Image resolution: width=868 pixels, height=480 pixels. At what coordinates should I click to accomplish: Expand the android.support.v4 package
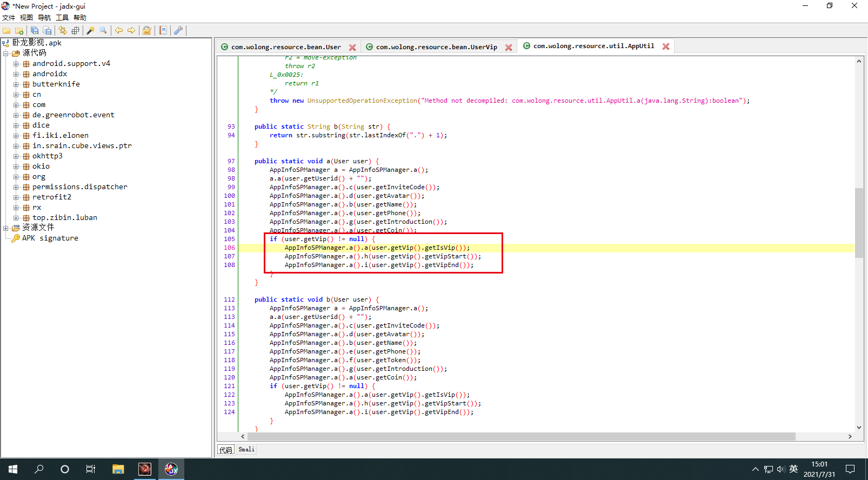click(x=16, y=64)
